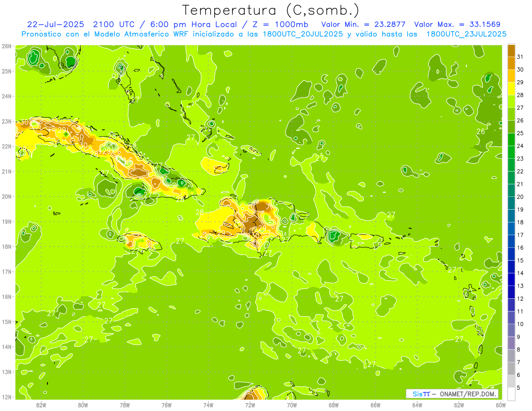The width and height of the screenshot is (532, 411).
Task: Click the 70W longitude axis label
Action: (292, 405)
